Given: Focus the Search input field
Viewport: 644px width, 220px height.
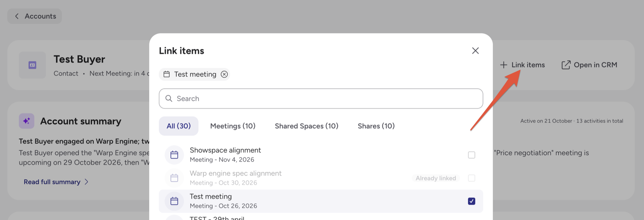Looking at the screenshot, I should pos(321,99).
